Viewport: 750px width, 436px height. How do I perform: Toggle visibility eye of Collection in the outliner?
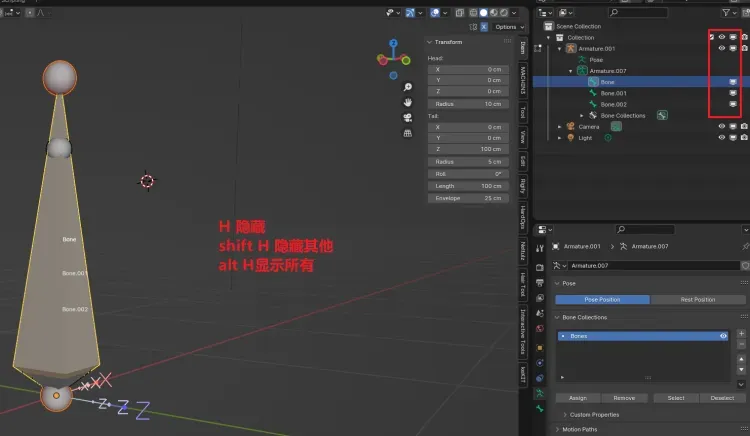721,37
